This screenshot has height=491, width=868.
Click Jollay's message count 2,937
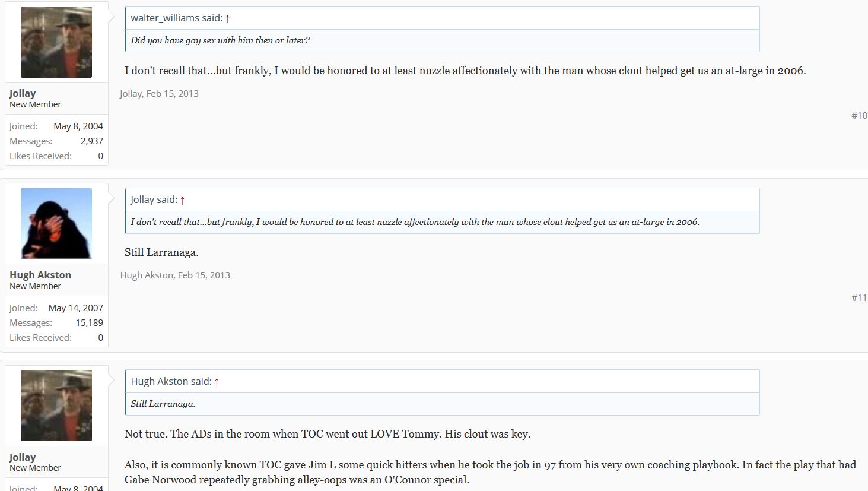click(92, 141)
